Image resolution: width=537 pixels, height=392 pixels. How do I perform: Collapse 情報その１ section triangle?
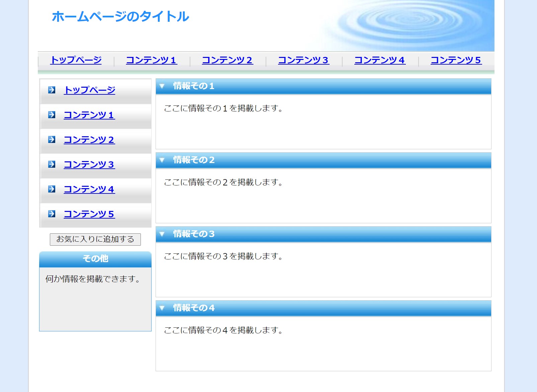[x=162, y=86]
